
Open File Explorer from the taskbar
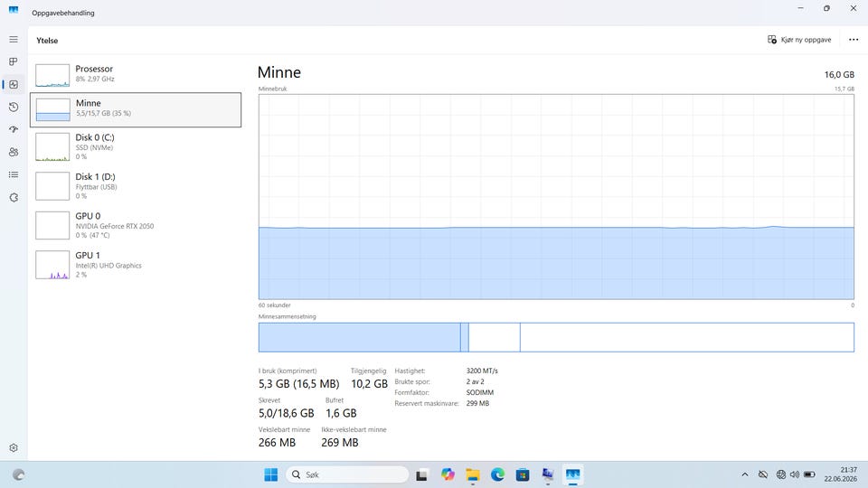pyautogui.click(x=472, y=474)
